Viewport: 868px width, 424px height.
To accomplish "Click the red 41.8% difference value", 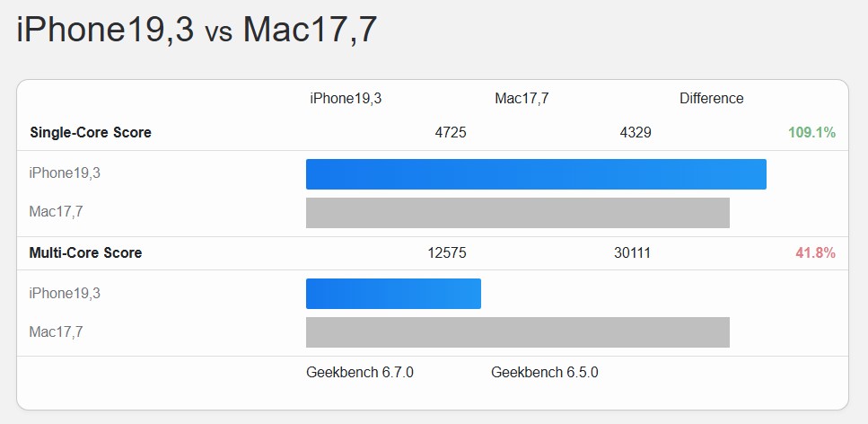I will tap(815, 253).
